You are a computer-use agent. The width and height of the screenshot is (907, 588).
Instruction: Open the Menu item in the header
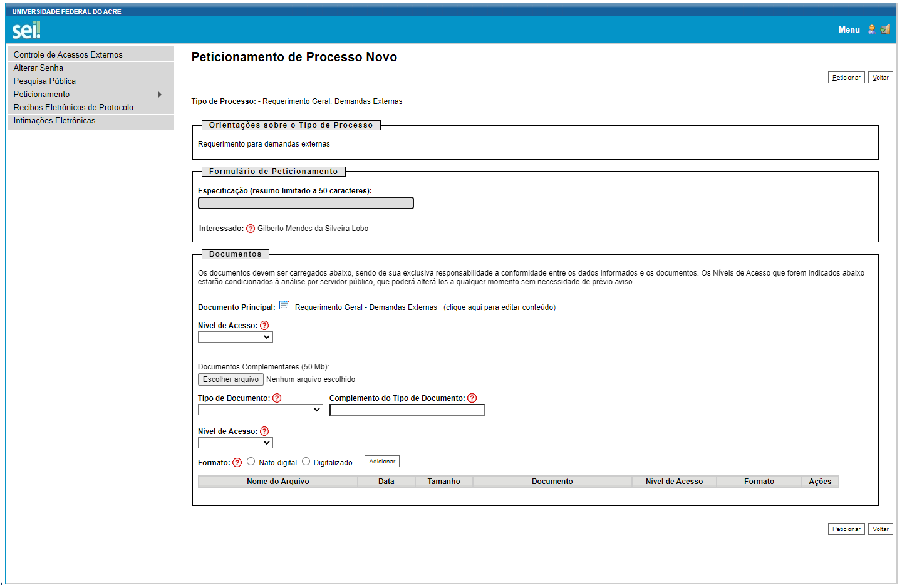click(x=849, y=29)
